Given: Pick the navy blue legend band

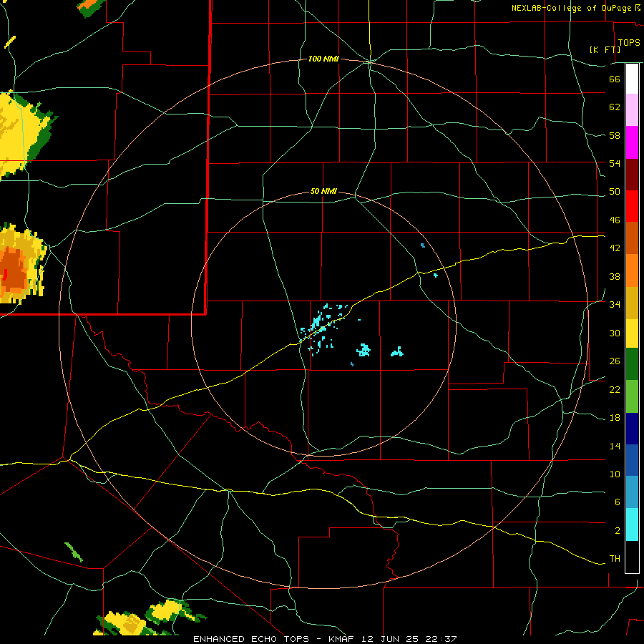Looking at the screenshot, I should pyautogui.click(x=632, y=429).
